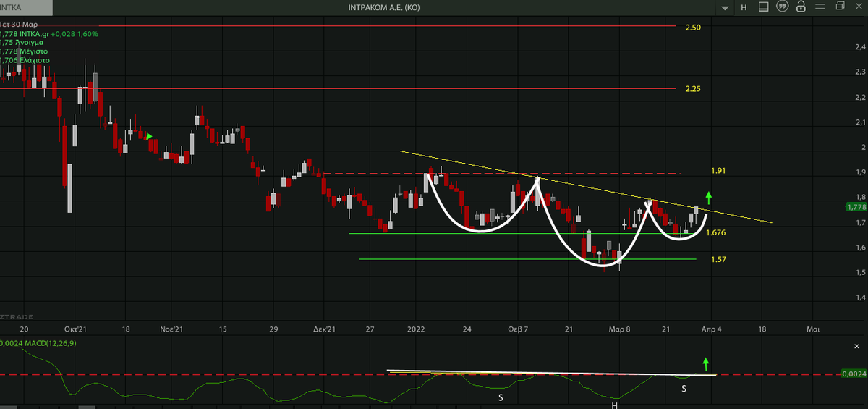This screenshot has width=868, height=409.
Task: Click the Δεκ'21 time axis label
Action: [325, 328]
